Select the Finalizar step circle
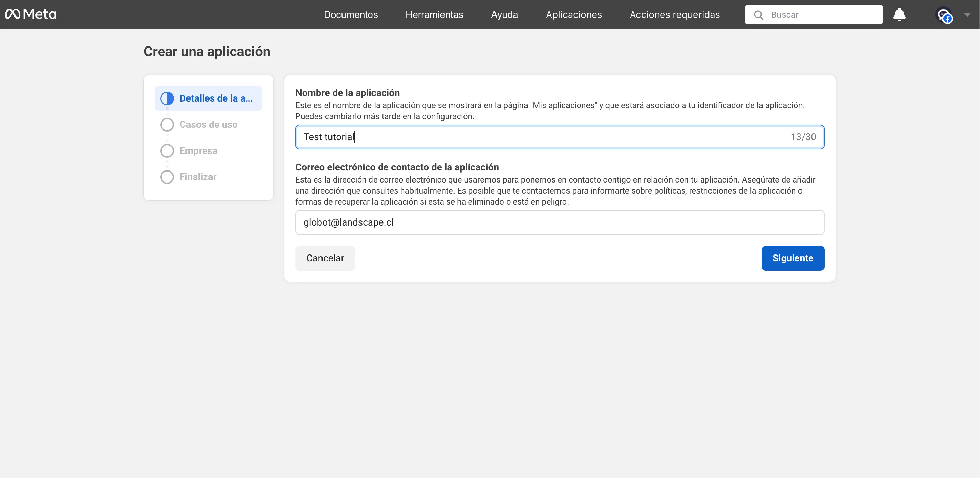This screenshot has width=980, height=478. (x=167, y=176)
